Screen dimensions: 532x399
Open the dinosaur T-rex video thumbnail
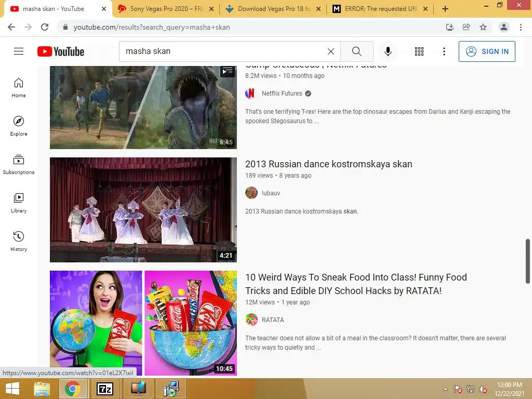click(143, 107)
